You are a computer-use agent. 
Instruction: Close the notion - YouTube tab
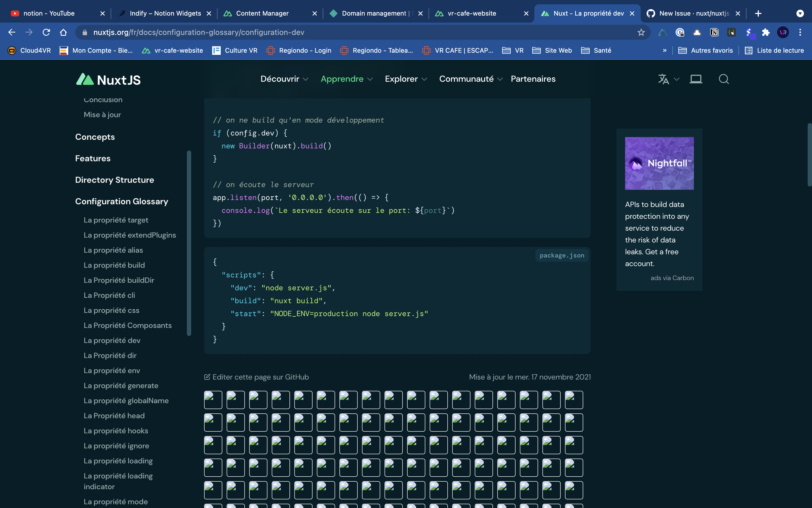click(x=103, y=13)
